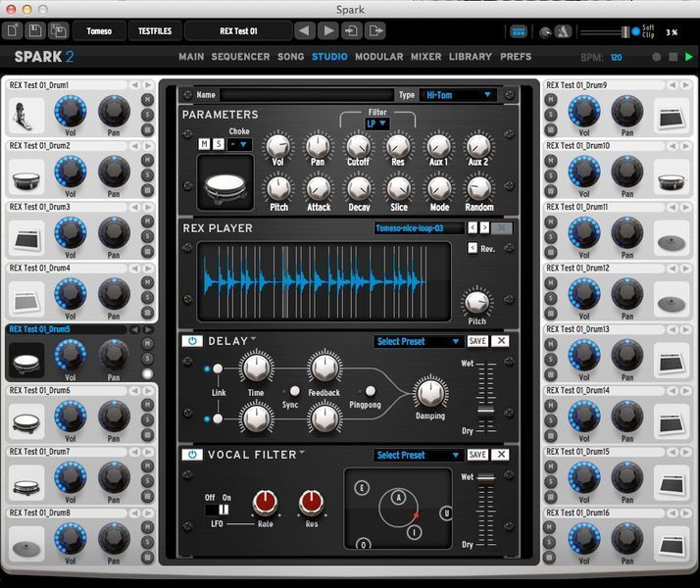This screenshot has height=588, width=700.
Task: Remove the Delay effect with its X icon
Action: click(x=501, y=341)
